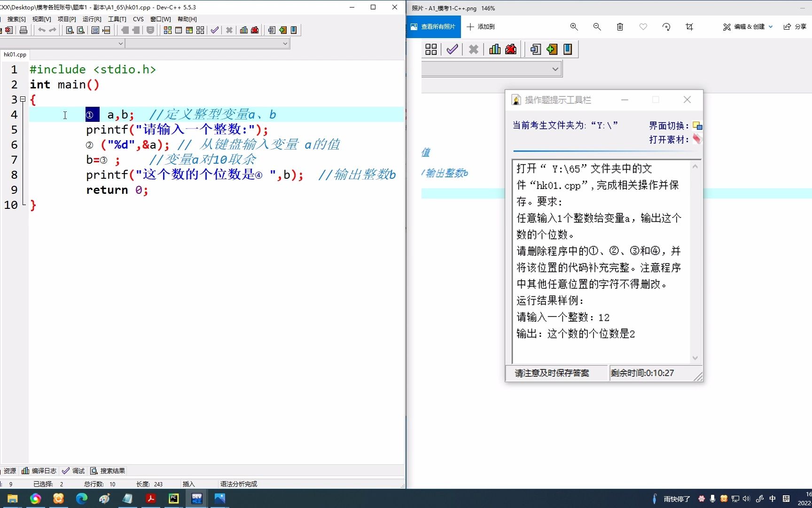
Task: Click the selected ① placeholder on line 4
Action: coord(92,114)
